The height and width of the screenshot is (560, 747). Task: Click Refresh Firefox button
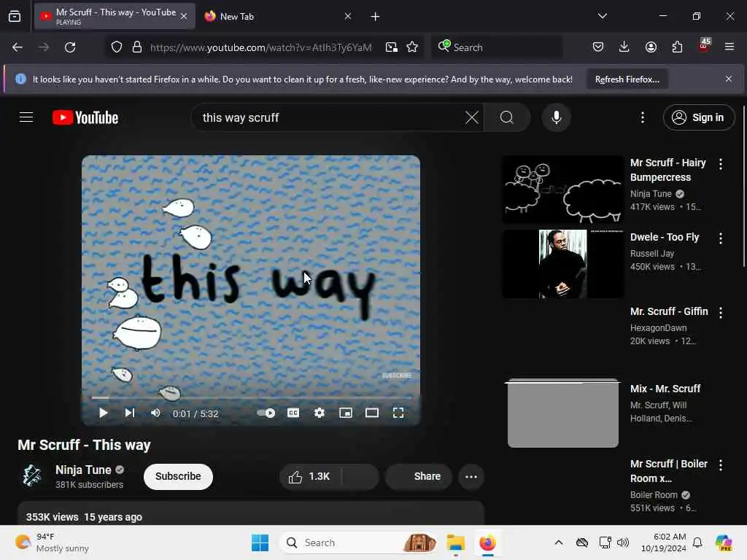coord(627,79)
